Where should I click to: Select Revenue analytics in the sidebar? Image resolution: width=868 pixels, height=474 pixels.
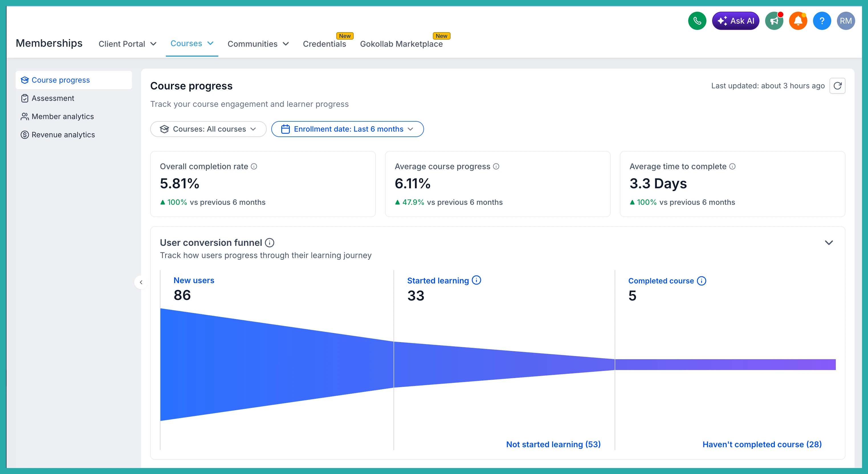tap(74, 135)
